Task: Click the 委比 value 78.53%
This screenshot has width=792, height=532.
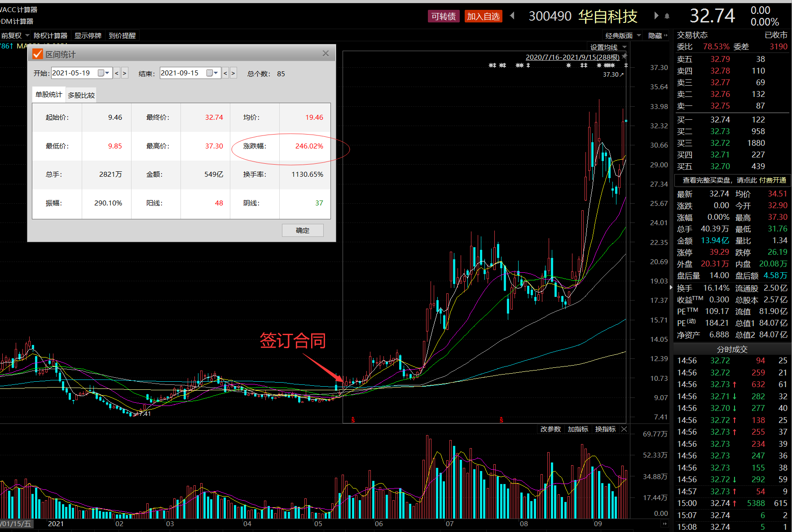Action: (x=716, y=47)
